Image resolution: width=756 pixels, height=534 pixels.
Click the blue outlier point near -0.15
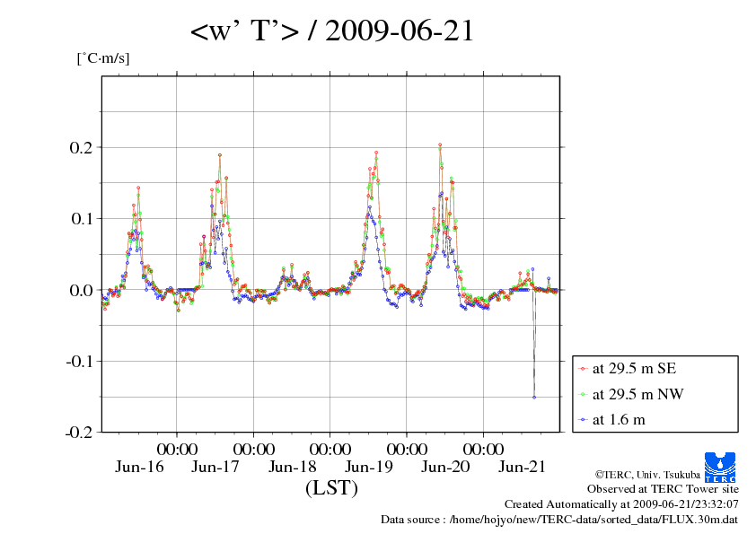click(x=534, y=397)
